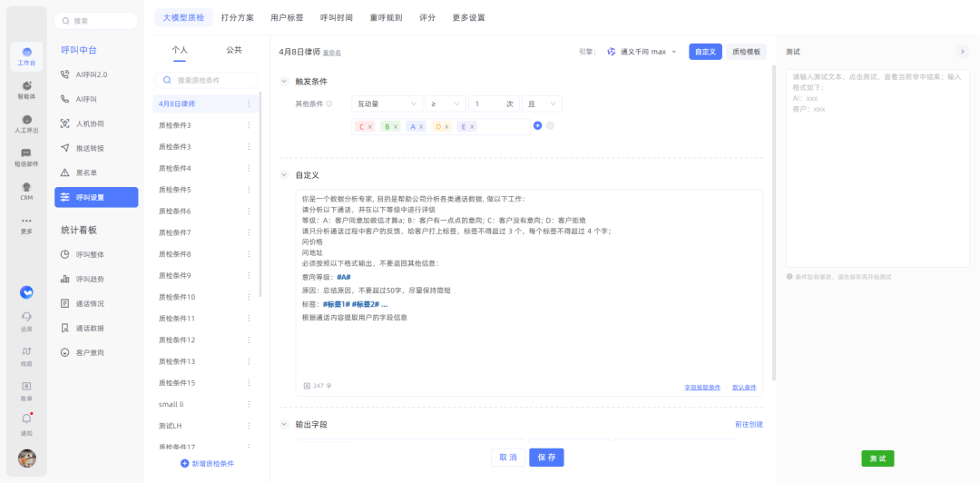Image resolution: width=980 pixels, height=483 pixels.
Task: Click the blue plus to add condition
Action: [537, 126]
